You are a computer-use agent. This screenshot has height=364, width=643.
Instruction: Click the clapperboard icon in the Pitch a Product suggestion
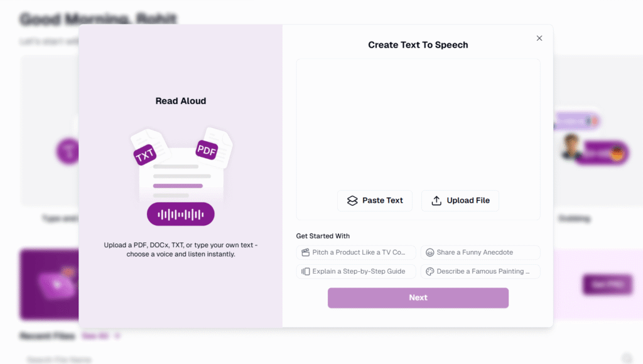(306, 252)
